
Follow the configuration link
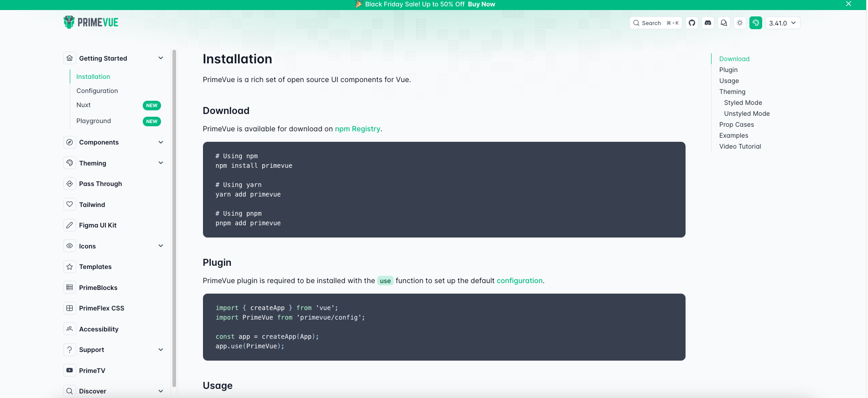click(x=520, y=280)
